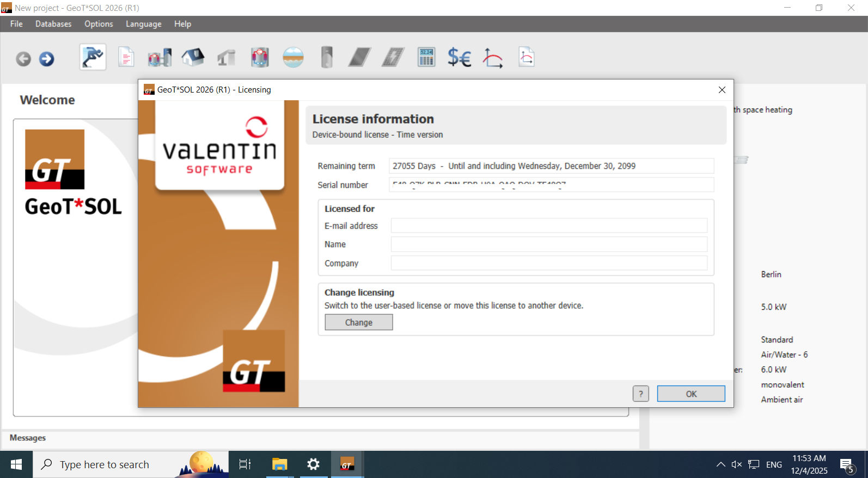
Task: Click the E-mail address field
Action: (x=549, y=225)
